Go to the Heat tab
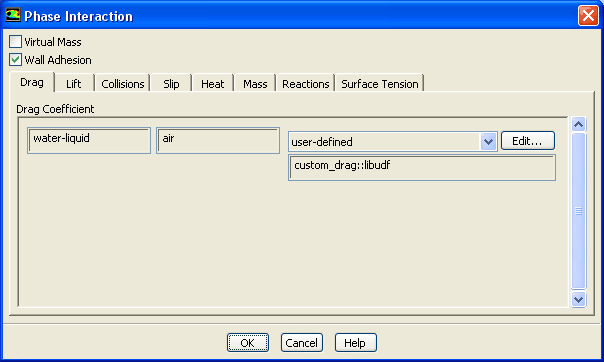The height and width of the screenshot is (362, 604). click(212, 84)
